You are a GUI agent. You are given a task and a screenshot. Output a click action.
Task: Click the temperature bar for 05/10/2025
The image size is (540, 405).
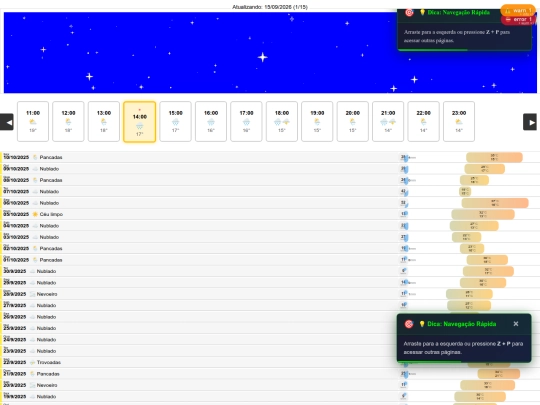point(483,214)
